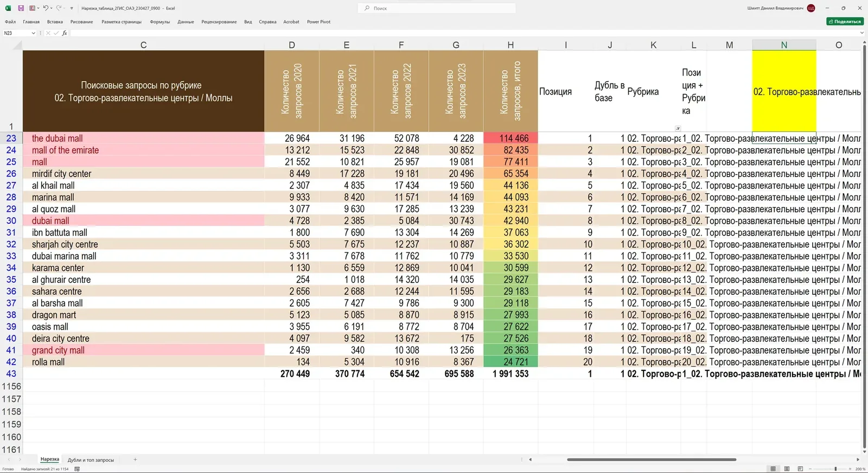868x473 pixels.
Task: Select the 270 449 total cell
Action: tap(292, 374)
